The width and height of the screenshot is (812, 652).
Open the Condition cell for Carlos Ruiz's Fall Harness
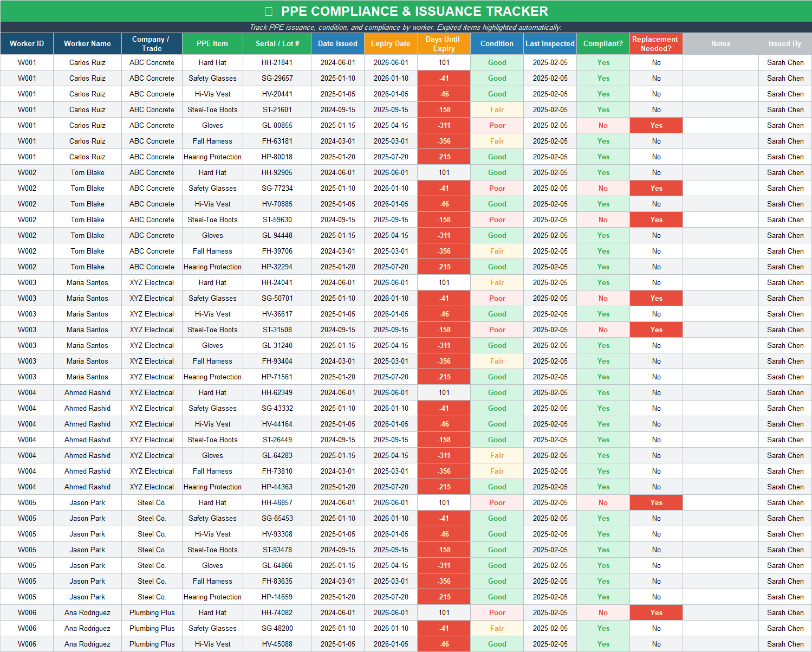click(x=496, y=141)
